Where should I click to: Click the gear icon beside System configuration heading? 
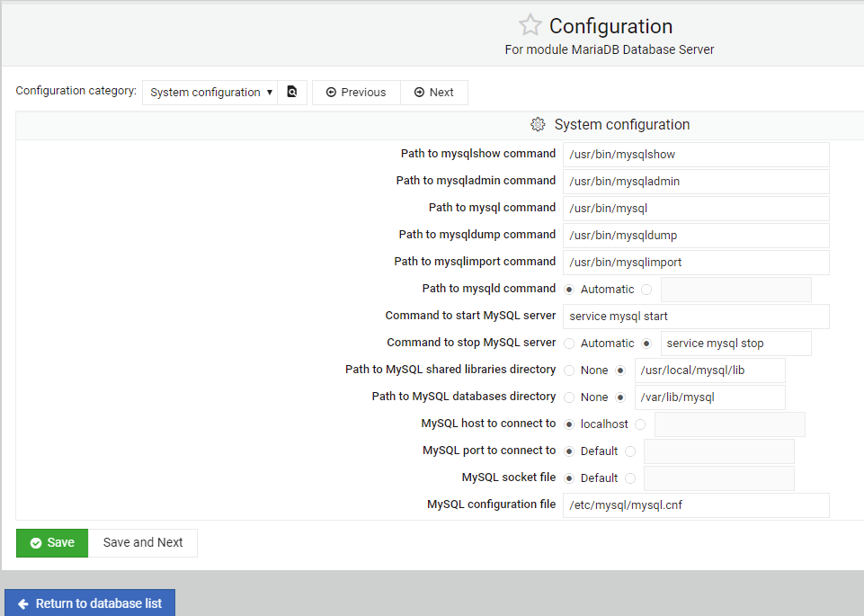point(538,125)
